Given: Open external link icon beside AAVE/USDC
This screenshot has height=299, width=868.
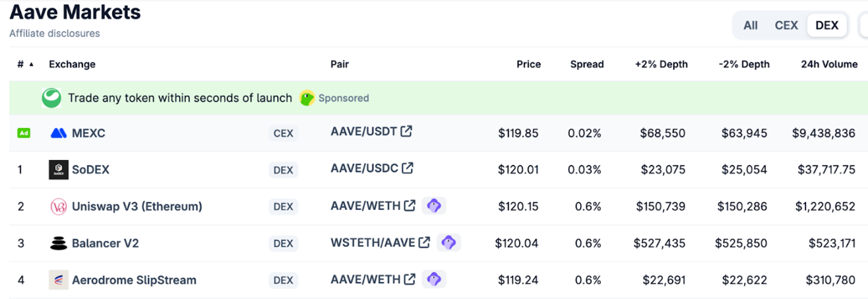Looking at the screenshot, I should point(407,168).
